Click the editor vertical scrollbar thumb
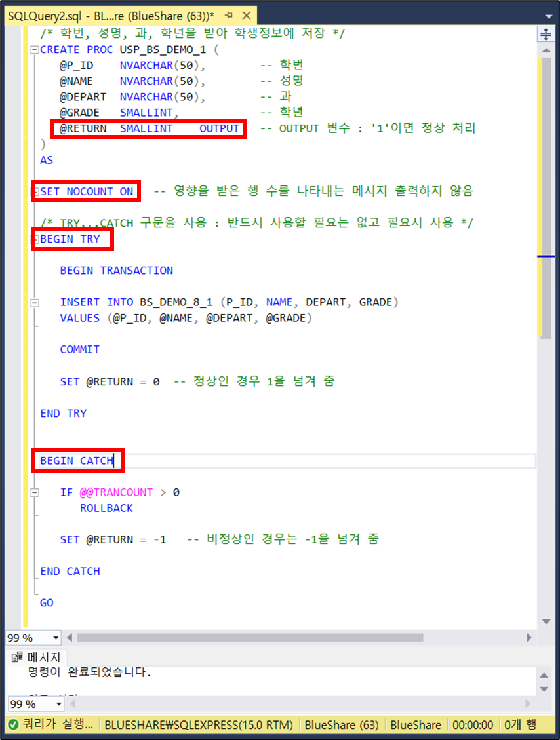The image size is (560, 740). [546, 198]
